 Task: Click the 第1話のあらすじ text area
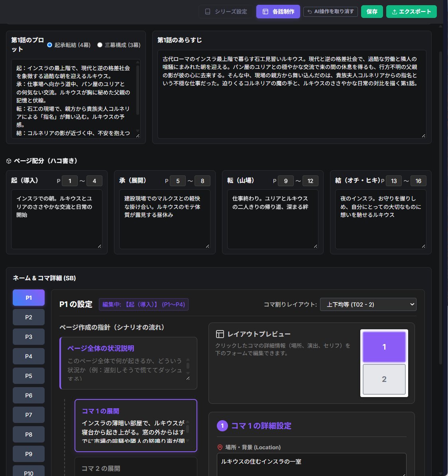coord(292,94)
